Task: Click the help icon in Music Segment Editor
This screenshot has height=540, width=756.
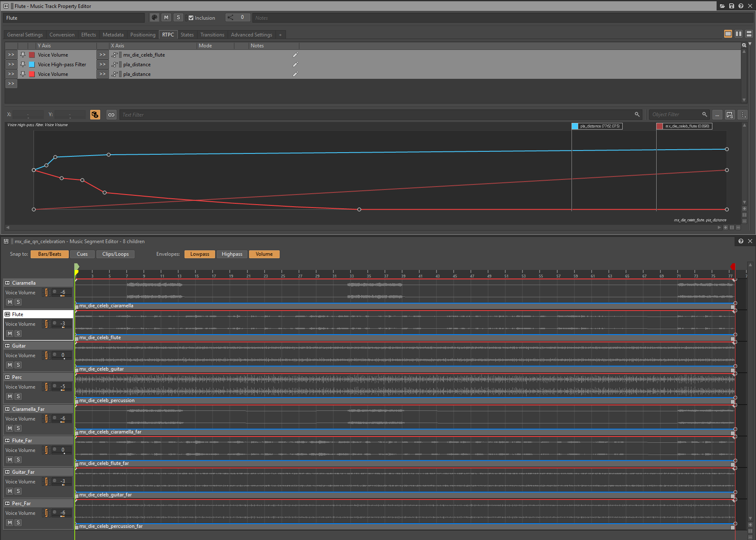Action: click(x=741, y=241)
